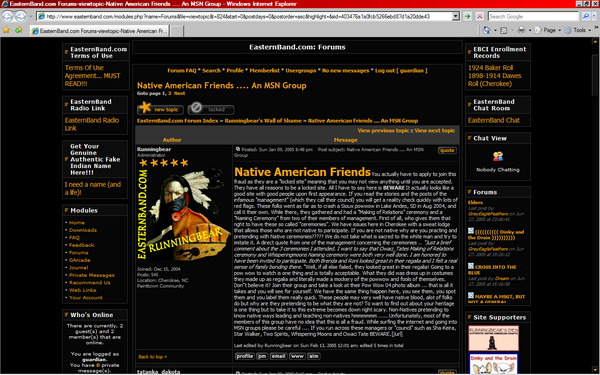Open the Page menu dropdown
Image resolution: width=600 pixels, height=375 pixels.
548,30
